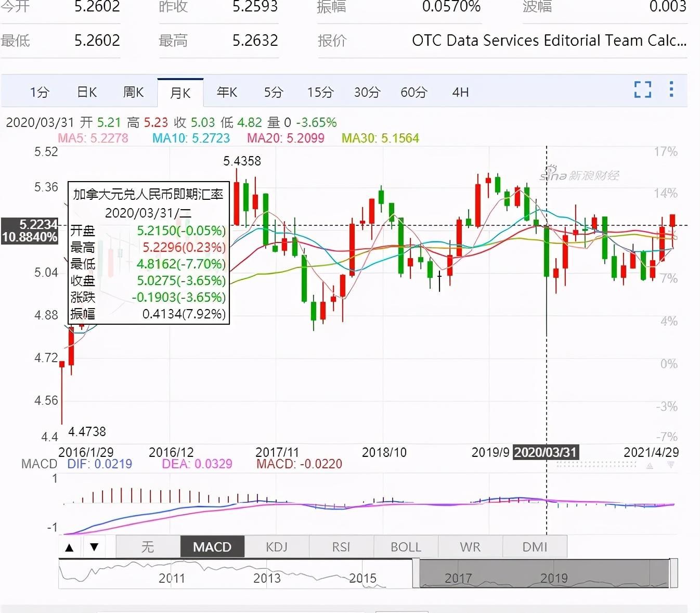Switch to the 年K chart tab
700x613 pixels.
tap(227, 92)
